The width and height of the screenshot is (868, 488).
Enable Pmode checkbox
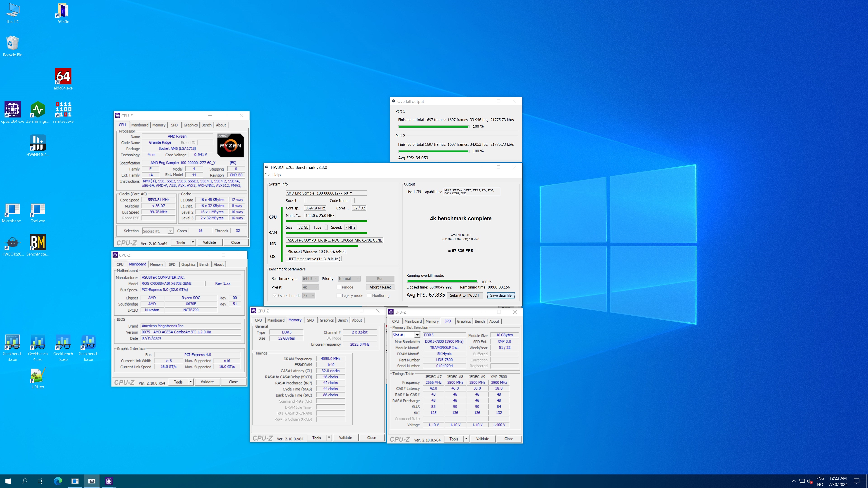pyautogui.click(x=339, y=287)
